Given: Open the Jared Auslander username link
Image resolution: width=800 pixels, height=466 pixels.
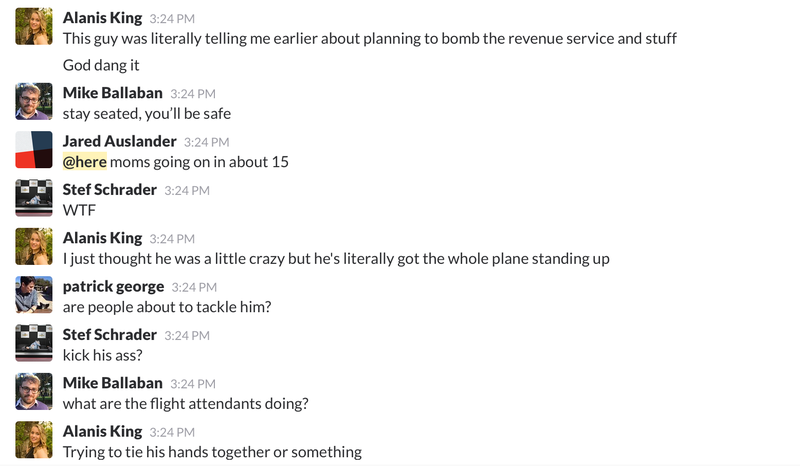Looking at the screenshot, I should [119, 141].
